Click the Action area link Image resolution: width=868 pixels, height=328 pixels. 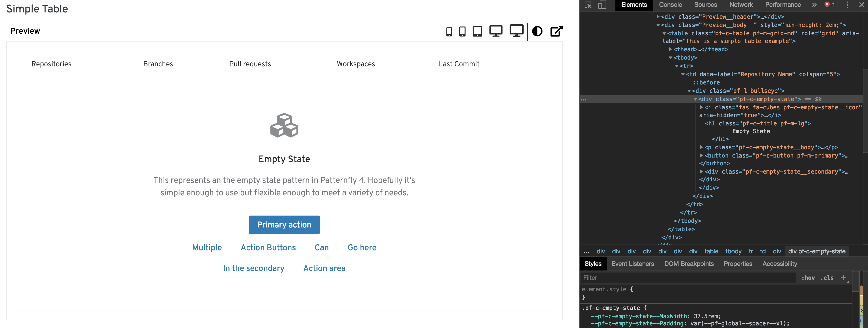click(x=324, y=268)
